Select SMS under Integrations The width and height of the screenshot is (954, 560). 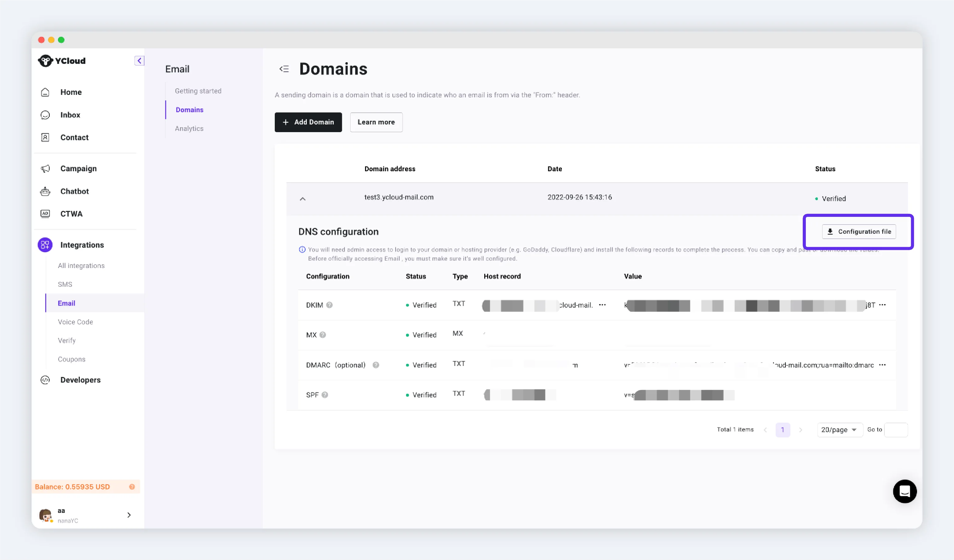point(65,284)
